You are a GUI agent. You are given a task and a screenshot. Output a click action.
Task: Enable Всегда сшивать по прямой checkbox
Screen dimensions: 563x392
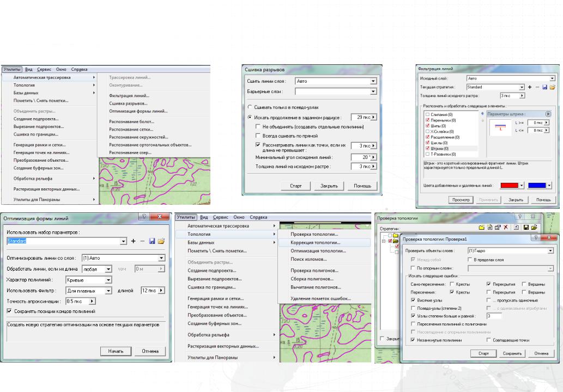click(258, 136)
